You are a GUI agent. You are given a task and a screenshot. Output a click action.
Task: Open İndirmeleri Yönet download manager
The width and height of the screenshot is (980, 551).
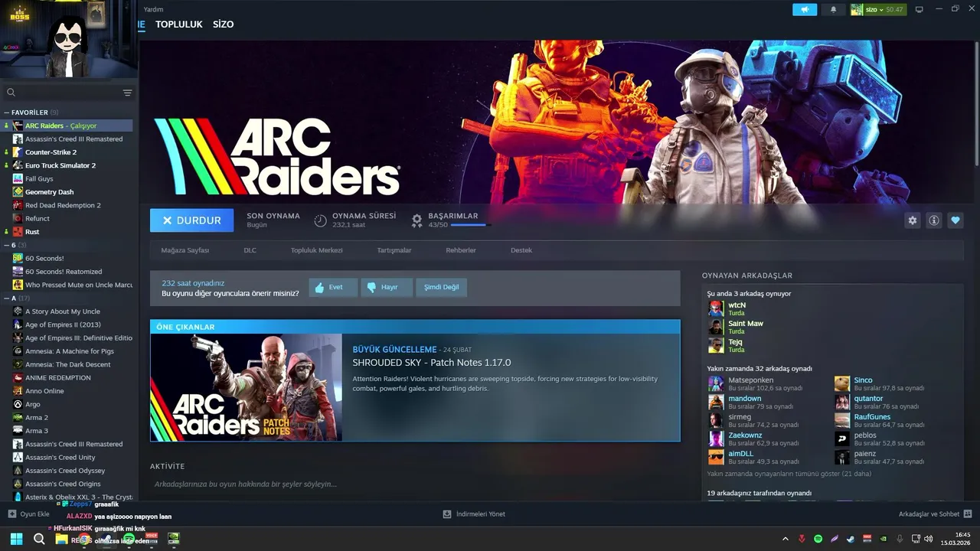tap(475, 514)
